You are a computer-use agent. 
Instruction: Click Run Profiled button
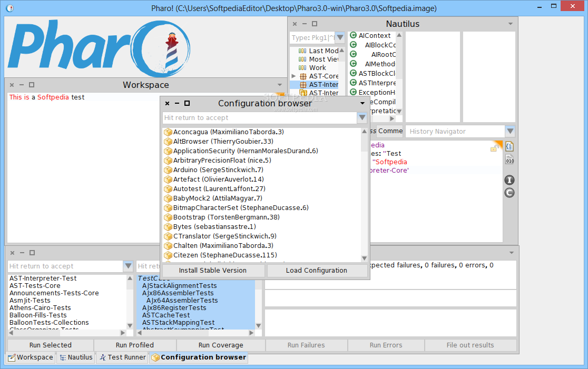(x=135, y=345)
